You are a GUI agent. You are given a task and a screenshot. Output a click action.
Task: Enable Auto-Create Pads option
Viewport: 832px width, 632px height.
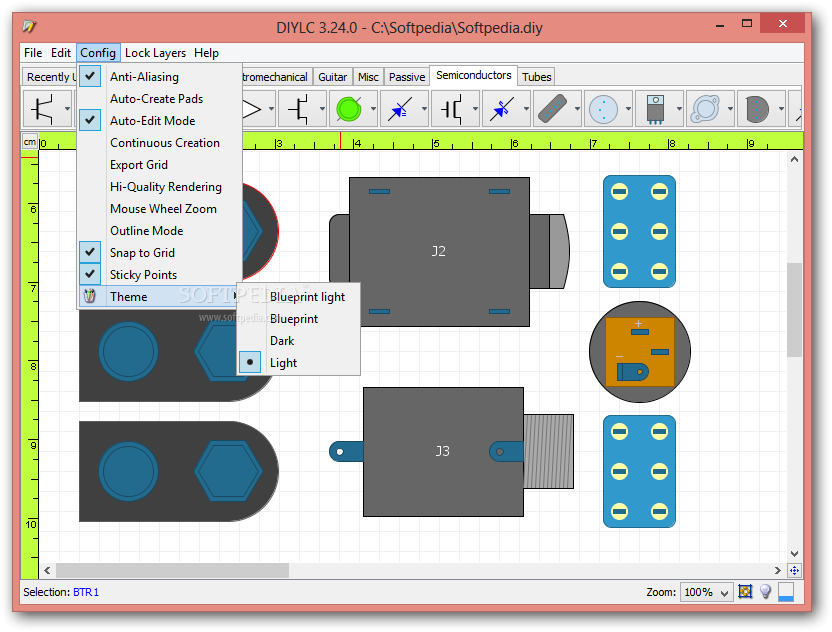click(x=159, y=99)
